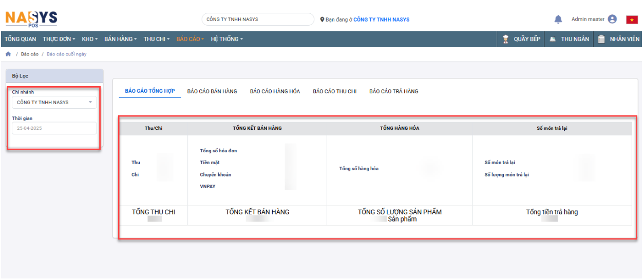
Task: Switch to Báo Cáo Bán Hàng tab
Action: pos(212,91)
